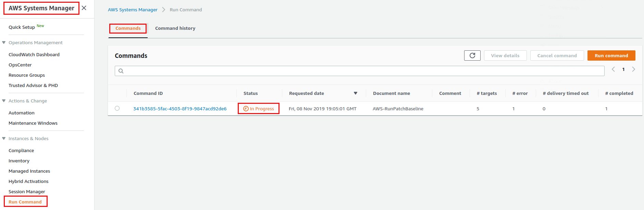
Task: Click the Command ID column header
Action: point(148,93)
